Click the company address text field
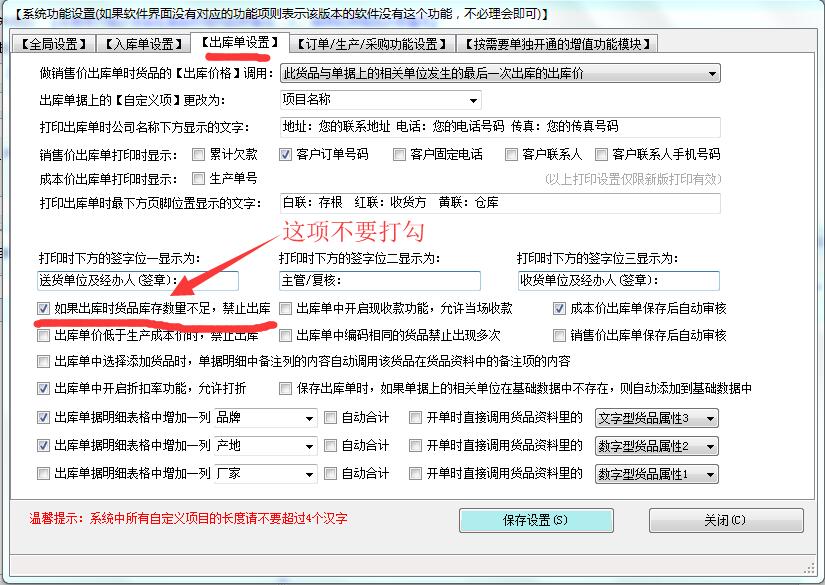825x585 pixels. [x=500, y=127]
